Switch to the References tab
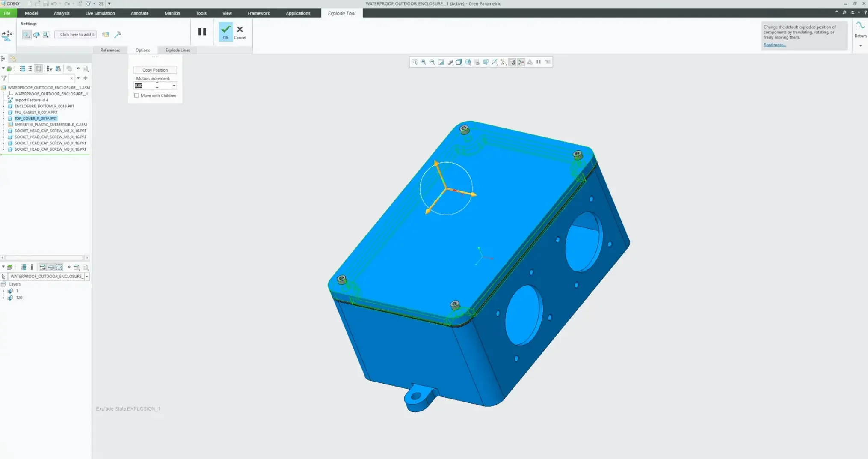The height and width of the screenshot is (459, 868). [110, 50]
